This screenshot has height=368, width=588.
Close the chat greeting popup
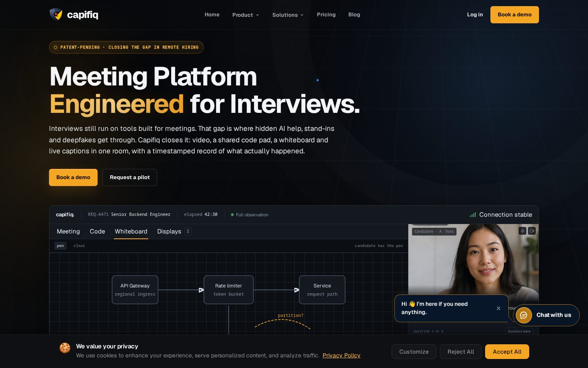pos(498,308)
